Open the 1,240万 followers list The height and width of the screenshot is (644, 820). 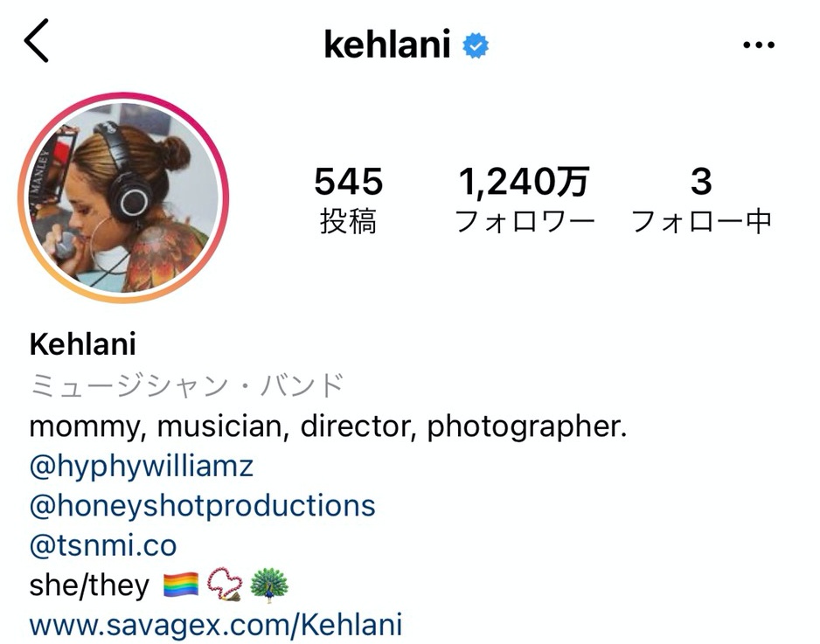coord(525,200)
